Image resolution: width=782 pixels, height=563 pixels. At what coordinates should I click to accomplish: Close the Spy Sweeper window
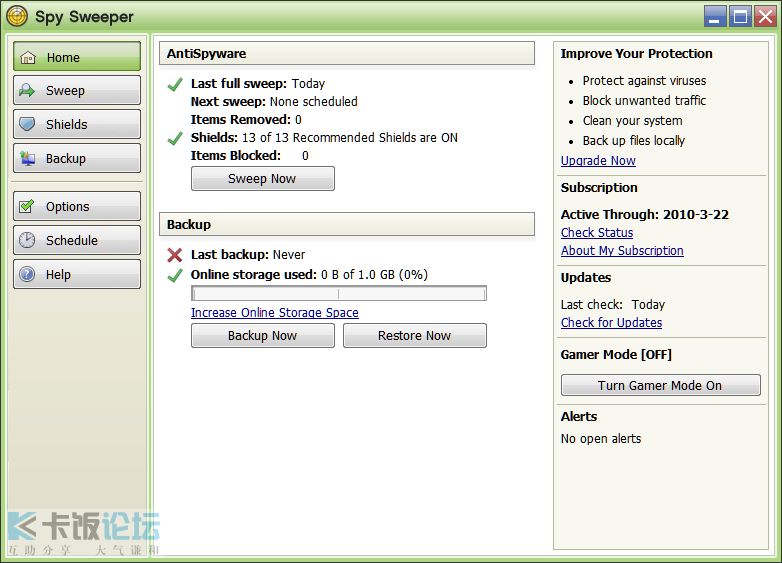pyautogui.click(x=765, y=16)
